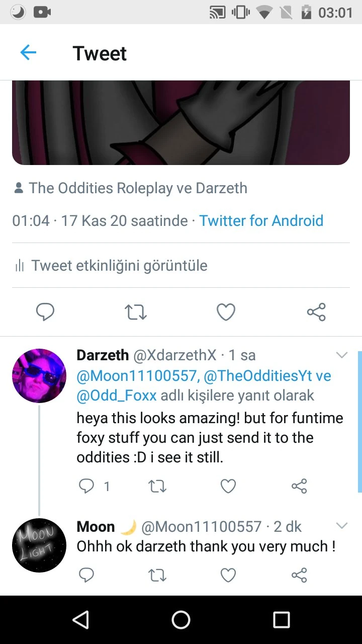Screen dimensions: 362x644
Task: Share Moon's reply
Action: pos(299,575)
